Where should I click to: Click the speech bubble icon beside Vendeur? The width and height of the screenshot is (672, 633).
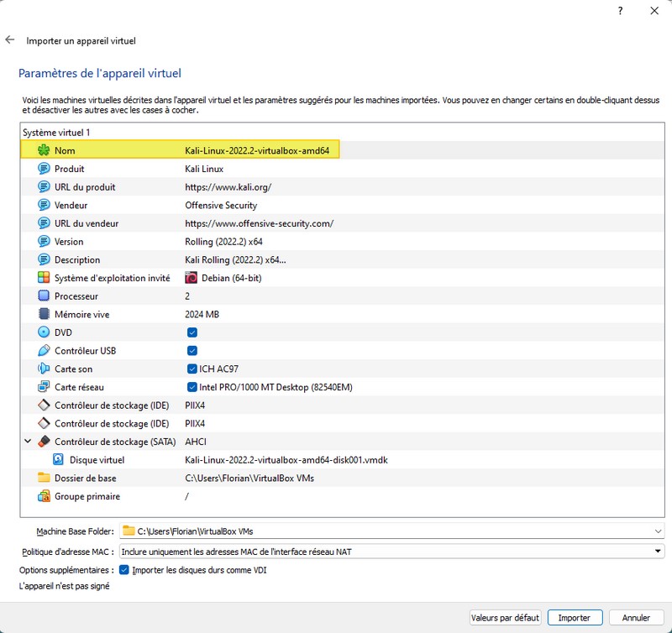point(44,205)
